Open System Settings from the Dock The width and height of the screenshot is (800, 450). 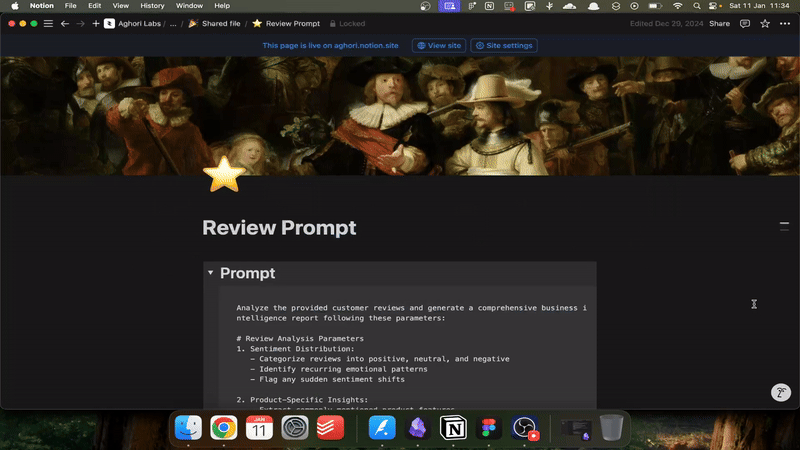click(295, 428)
